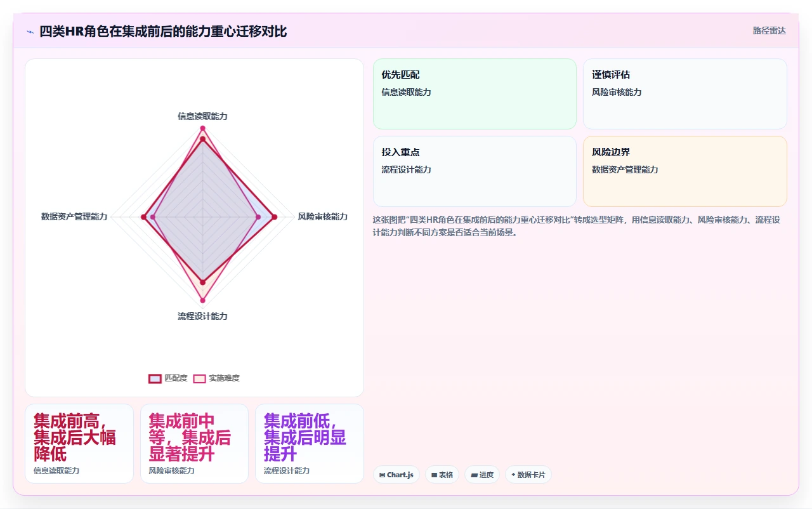
Task: Click the 数据卡片 tag chip
Action: click(528, 475)
